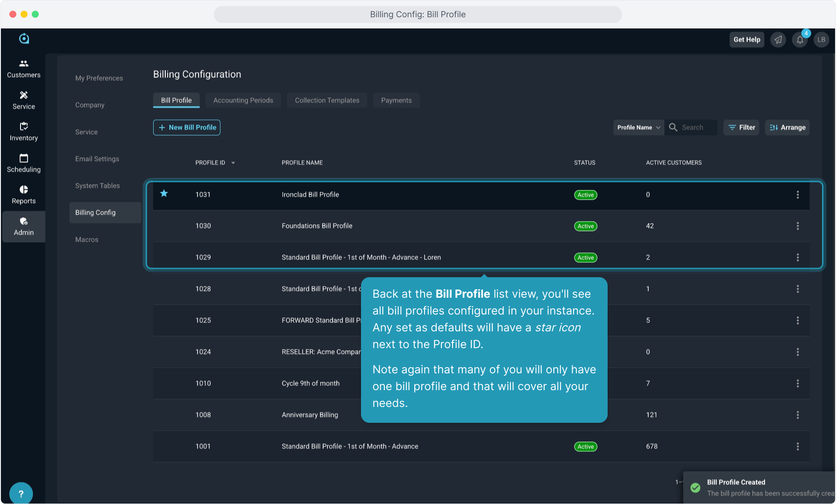836x504 pixels.
Task: Switch to the Collection Templates tab
Action: [x=327, y=100]
